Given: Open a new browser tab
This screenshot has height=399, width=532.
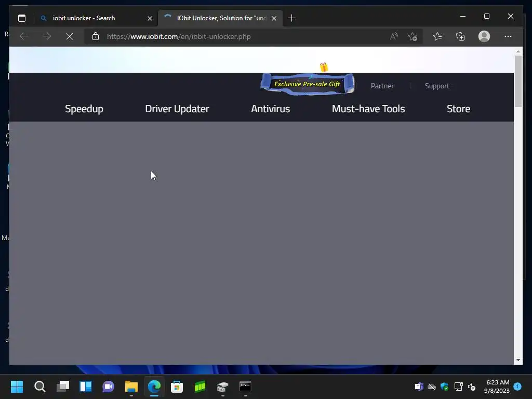Looking at the screenshot, I should pos(291,18).
